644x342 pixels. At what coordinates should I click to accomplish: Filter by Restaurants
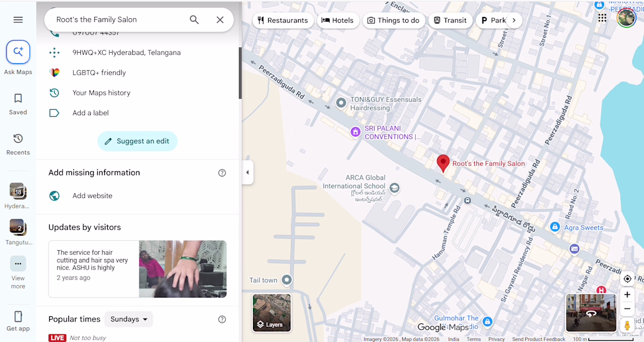(x=283, y=20)
